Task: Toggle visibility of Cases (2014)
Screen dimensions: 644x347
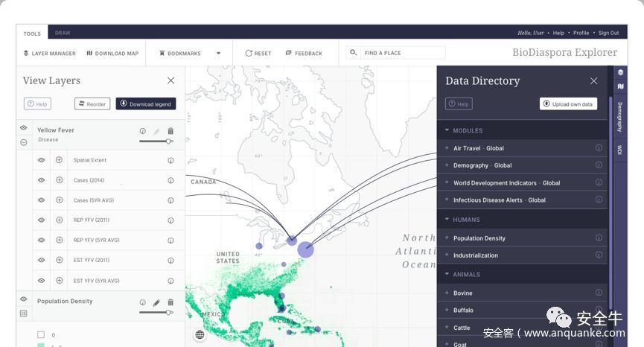Action: [x=42, y=180]
